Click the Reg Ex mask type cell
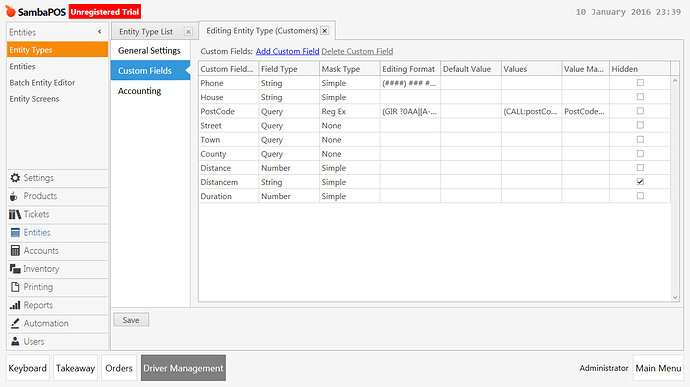The image size is (690, 387). [349, 111]
